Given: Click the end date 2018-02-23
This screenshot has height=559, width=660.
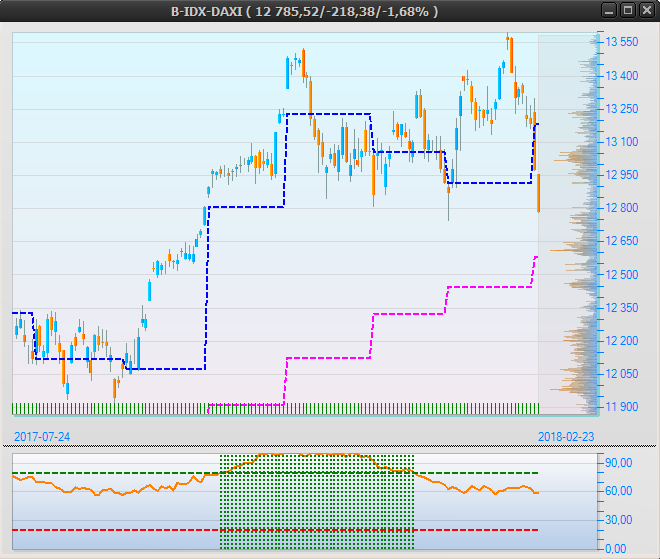Looking at the screenshot, I should 566,437.
